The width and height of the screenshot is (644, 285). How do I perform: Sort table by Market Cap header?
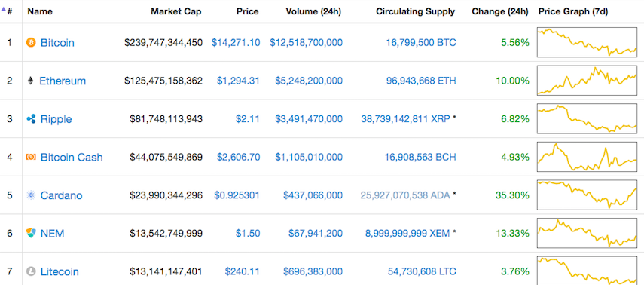point(175,11)
